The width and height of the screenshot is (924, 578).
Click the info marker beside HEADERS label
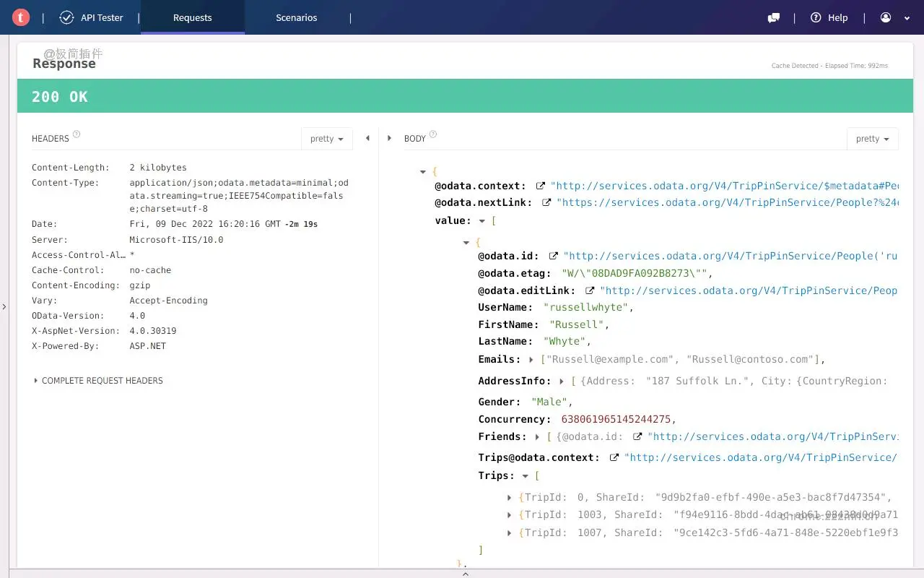pyautogui.click(x=76, y=134)
